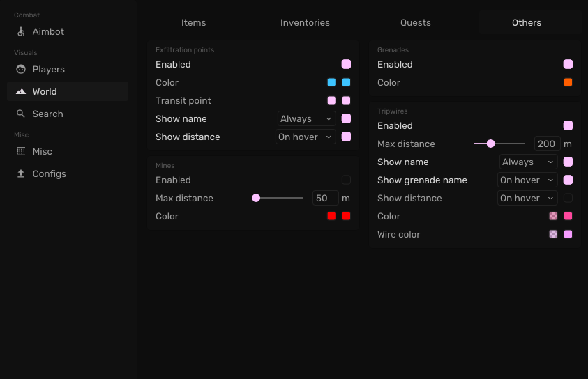Select the World mountain icon
The image size is (588, 379).
tap(21, 92)
